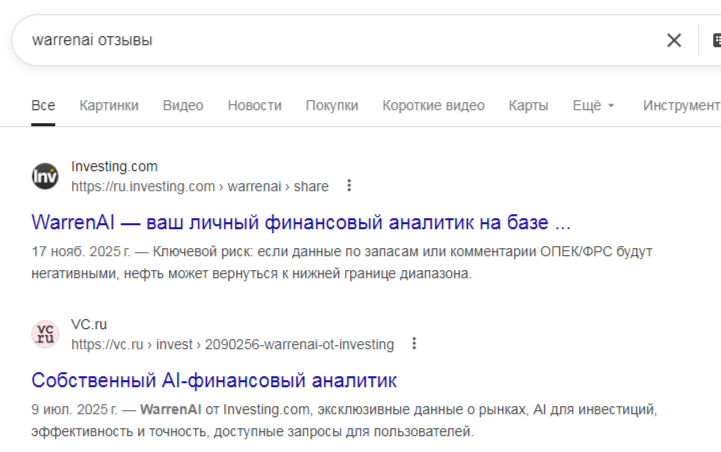Viewport: 721px width, 452px height.
Task: Open three-dot menu for VC.ru result
Action: (x=414, y=343)
